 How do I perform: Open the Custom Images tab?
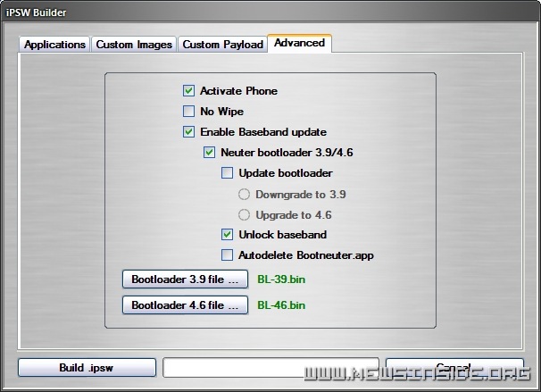click(134, 45)
